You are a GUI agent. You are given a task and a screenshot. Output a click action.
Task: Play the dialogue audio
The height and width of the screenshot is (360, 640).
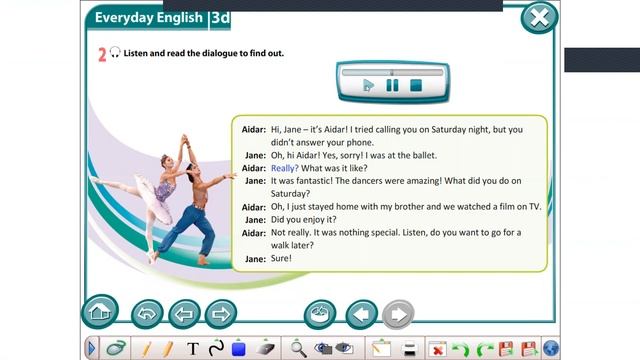tap(368, 86)
